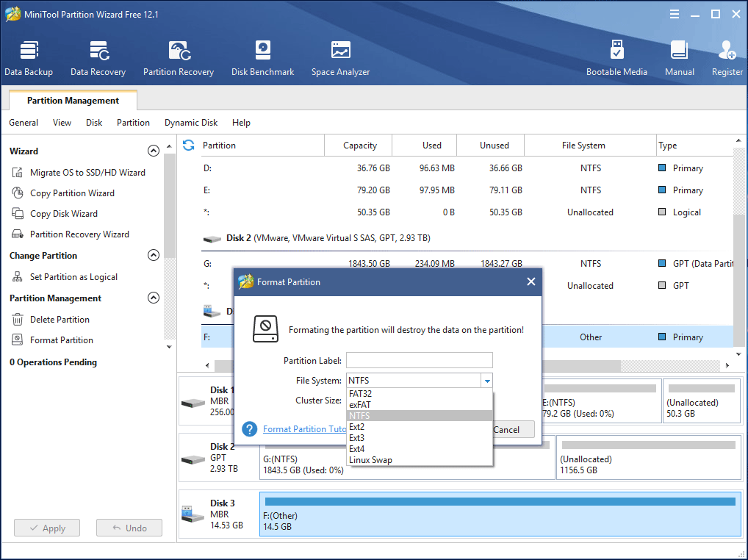Open the Manual book icon
Screen dimensions: 748x560
(x=680, y=58)
